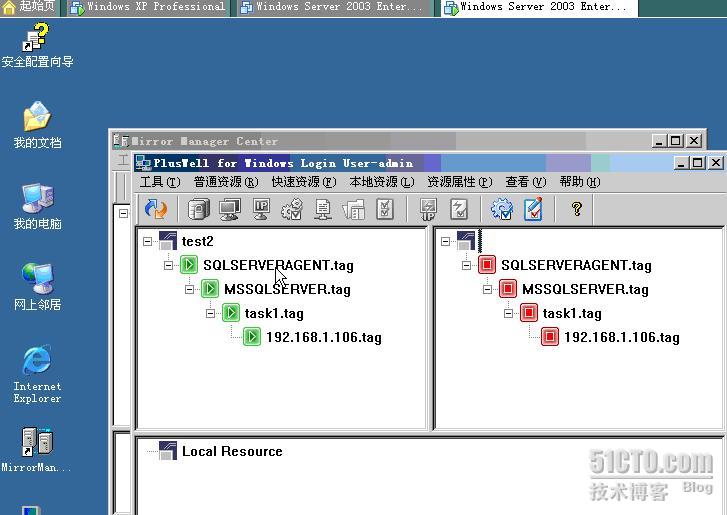Open the 查看(V) menu
The image size is (727, 515).
526,182
